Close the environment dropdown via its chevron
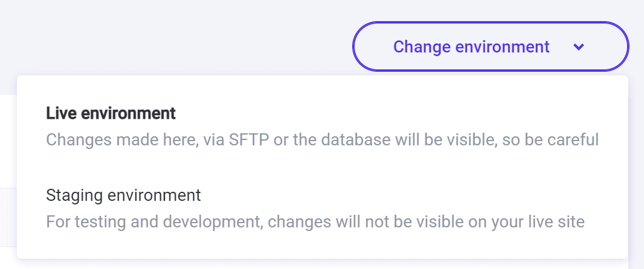The height and width of the screenshot is (269, 644). coord(579,47)
